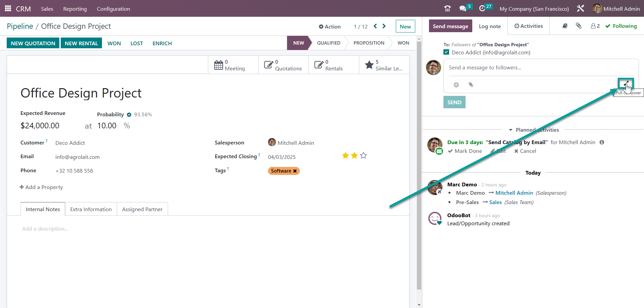Go to next record arrow
The height and width of the screenshot is (308, 644).
point(384,26)
